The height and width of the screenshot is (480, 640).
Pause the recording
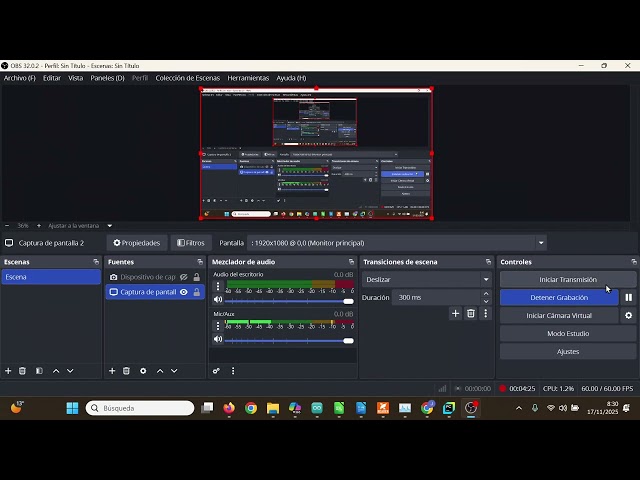click(x=629, y=298)
